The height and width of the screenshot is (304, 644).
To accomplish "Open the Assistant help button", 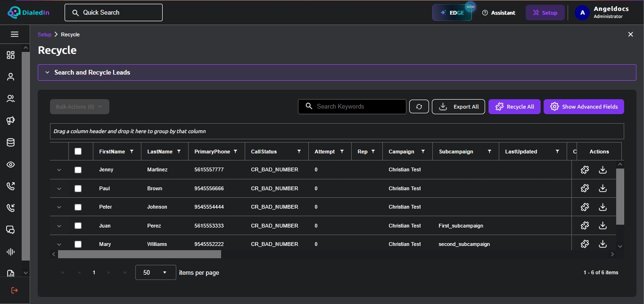I will click(x=498, y=13).
